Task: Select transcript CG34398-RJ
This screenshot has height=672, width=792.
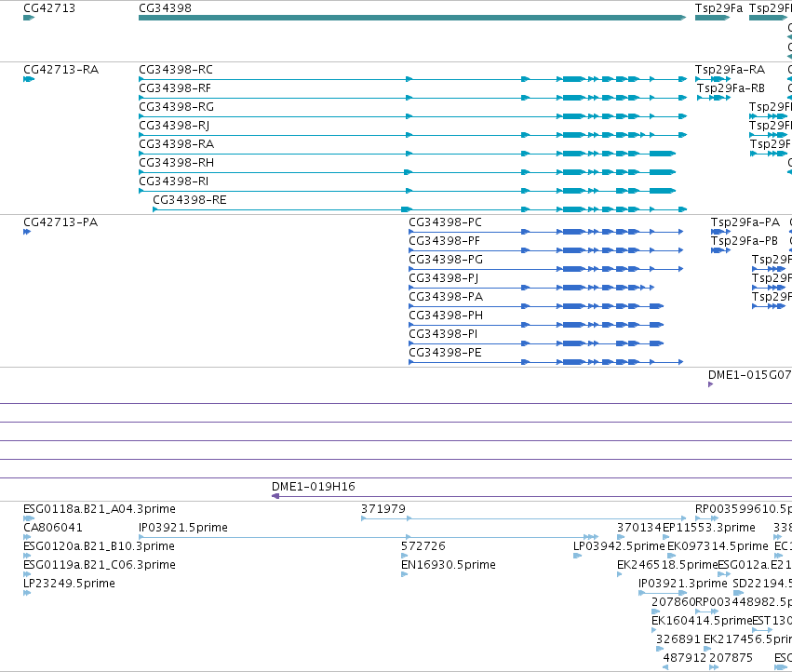Action: pyautogui.click(x=174, y=126)
